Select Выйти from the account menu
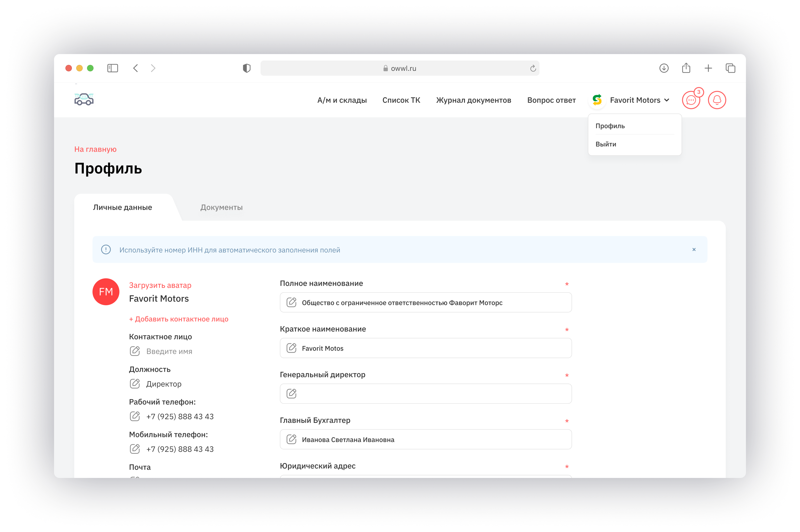This screenshot has height=532, width=800. [606, 144]
